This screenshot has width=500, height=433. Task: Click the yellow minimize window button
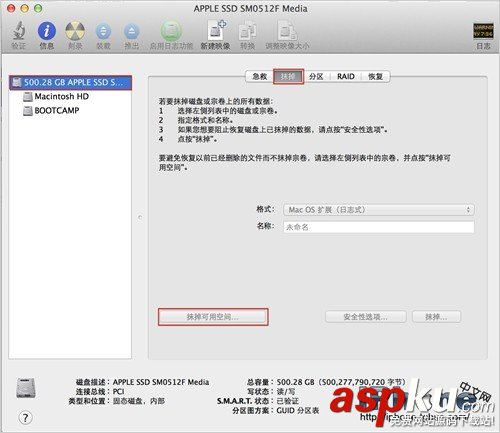point(24,8)
